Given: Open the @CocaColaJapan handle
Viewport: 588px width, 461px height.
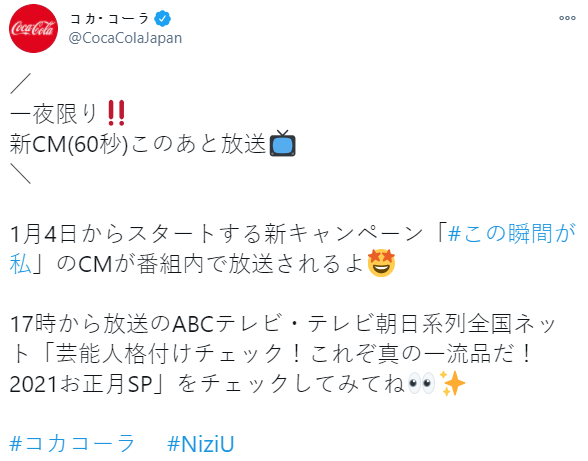Looking at the screenshot, I should click(x=125, y=38).
